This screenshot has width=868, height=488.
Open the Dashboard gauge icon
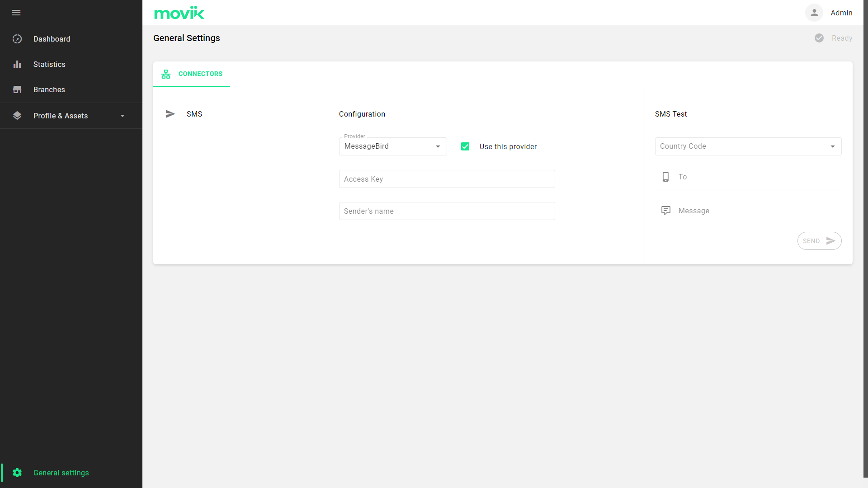tap(17, 39)
